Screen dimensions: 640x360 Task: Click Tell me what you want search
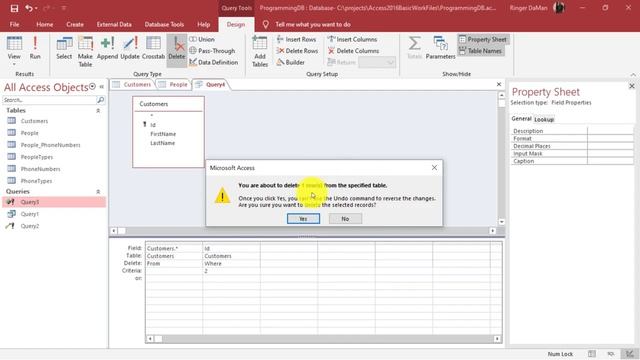(313, 24)
